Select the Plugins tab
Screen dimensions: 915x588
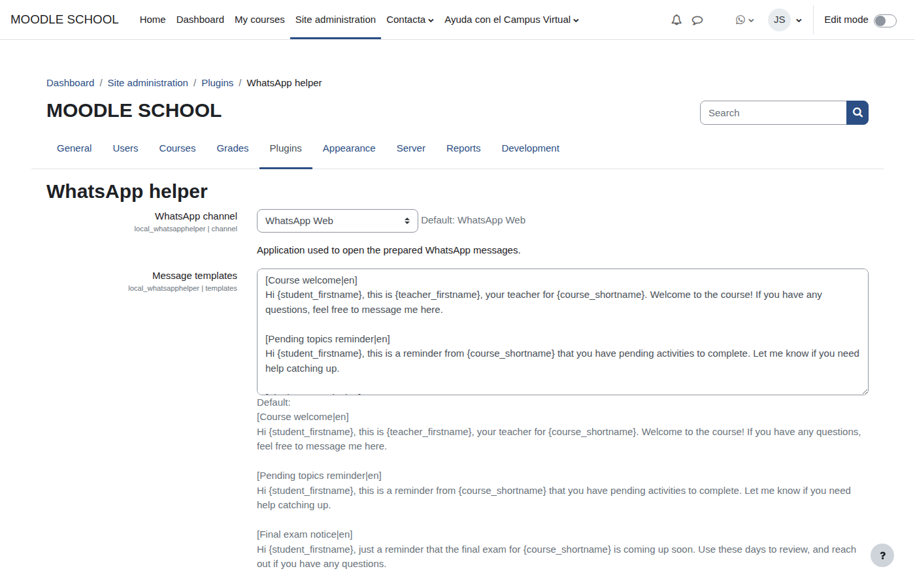pos(286,148)
